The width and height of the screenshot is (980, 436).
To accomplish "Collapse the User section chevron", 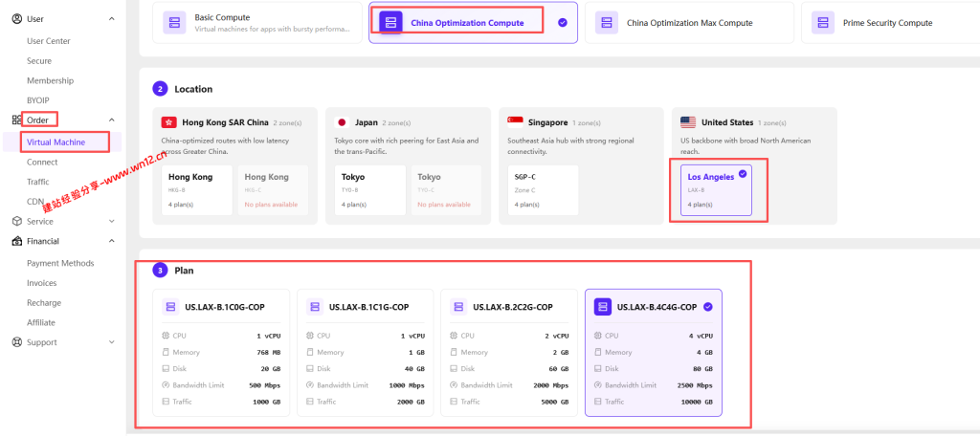I will tap(112, 19).
